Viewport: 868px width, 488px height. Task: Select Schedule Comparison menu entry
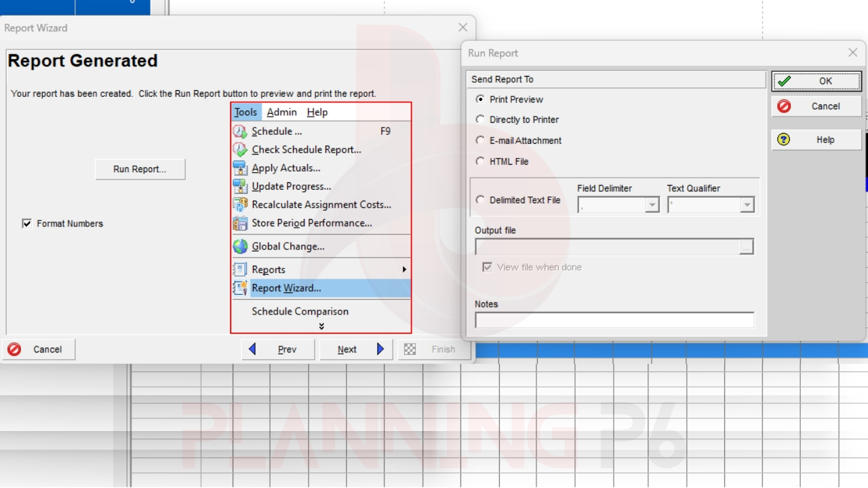[300, 312]
